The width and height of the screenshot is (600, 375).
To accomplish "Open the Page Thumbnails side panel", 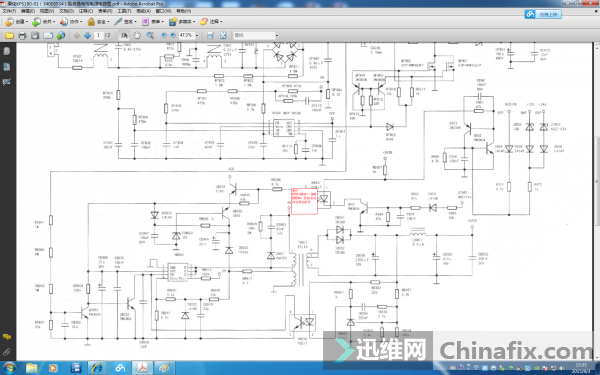I will coord(7,51).
